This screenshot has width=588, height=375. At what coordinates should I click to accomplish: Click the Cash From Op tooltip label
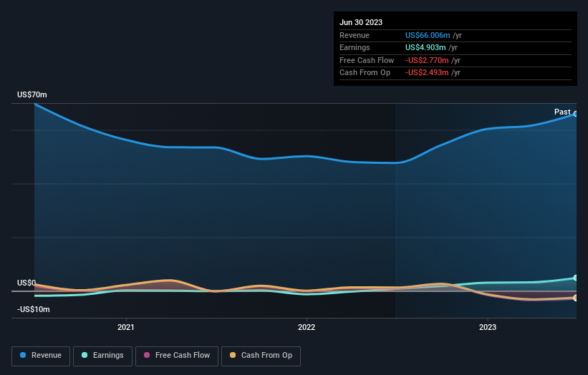(365, 73)
